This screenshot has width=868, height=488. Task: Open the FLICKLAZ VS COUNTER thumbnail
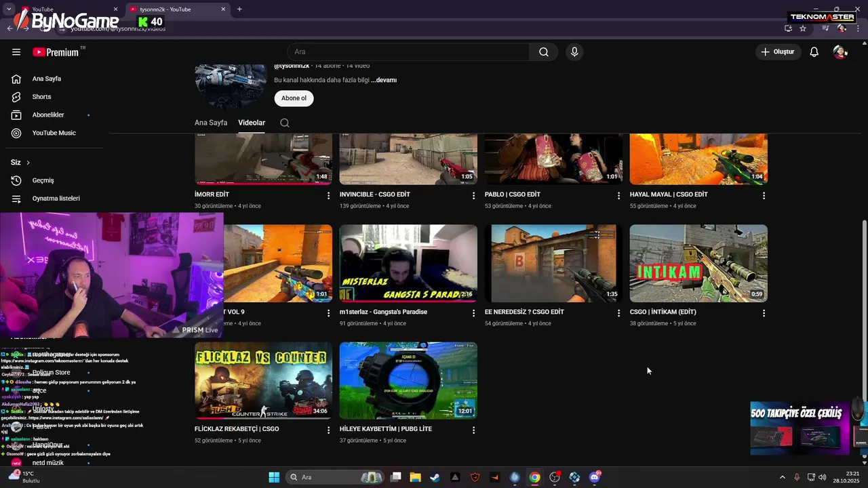263,380
